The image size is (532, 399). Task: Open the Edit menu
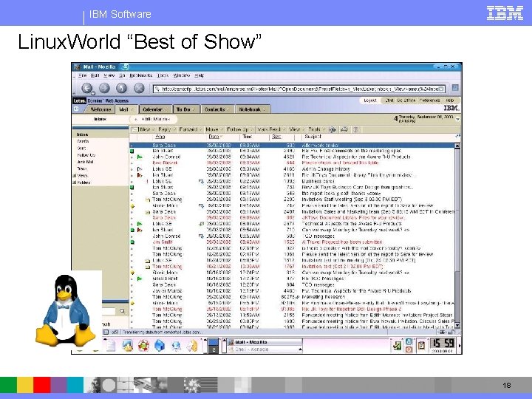(95, 75)
